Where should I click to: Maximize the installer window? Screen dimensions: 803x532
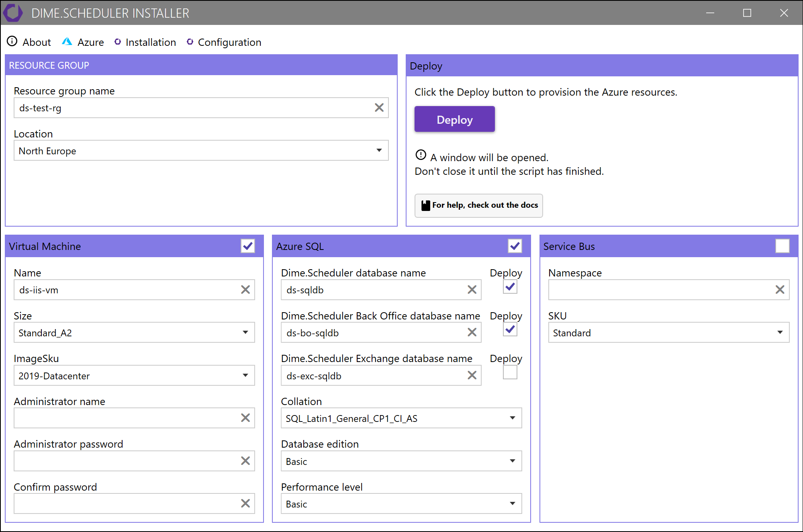click(747, 13)
